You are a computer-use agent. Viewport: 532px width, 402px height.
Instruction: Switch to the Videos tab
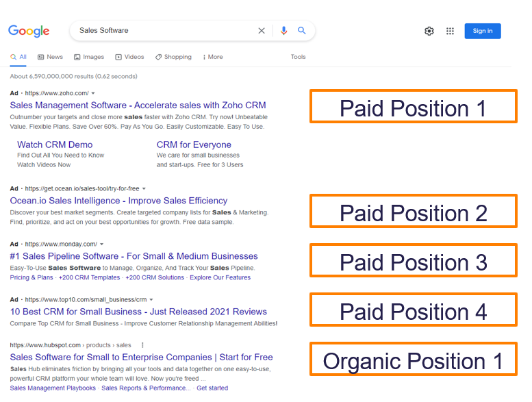tap(129, 57)
